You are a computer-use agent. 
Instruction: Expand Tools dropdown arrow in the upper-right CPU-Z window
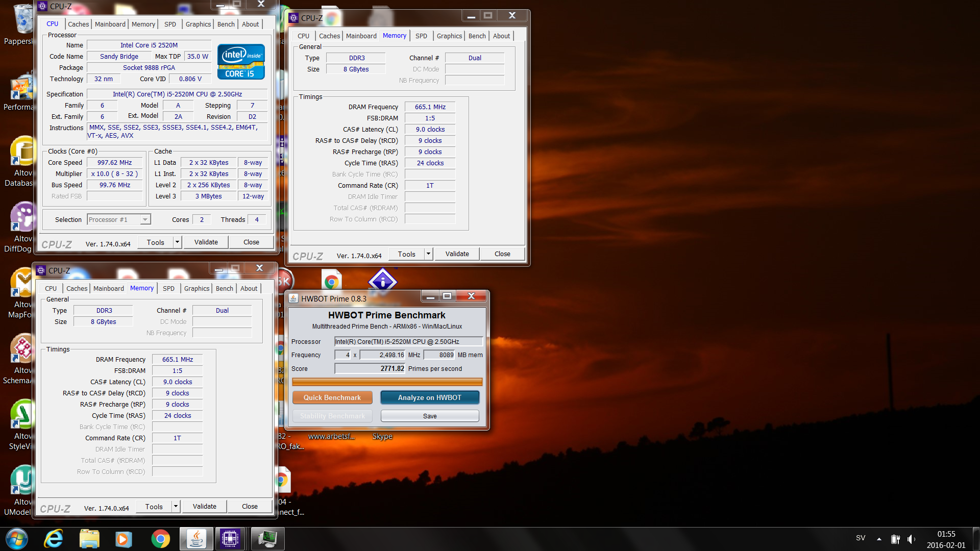428,254
